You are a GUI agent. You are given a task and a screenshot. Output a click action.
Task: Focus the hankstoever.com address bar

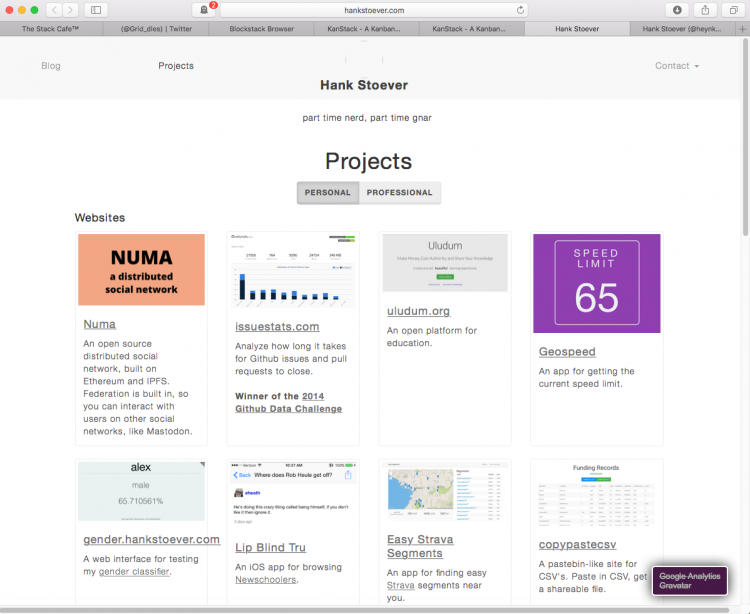374,10
